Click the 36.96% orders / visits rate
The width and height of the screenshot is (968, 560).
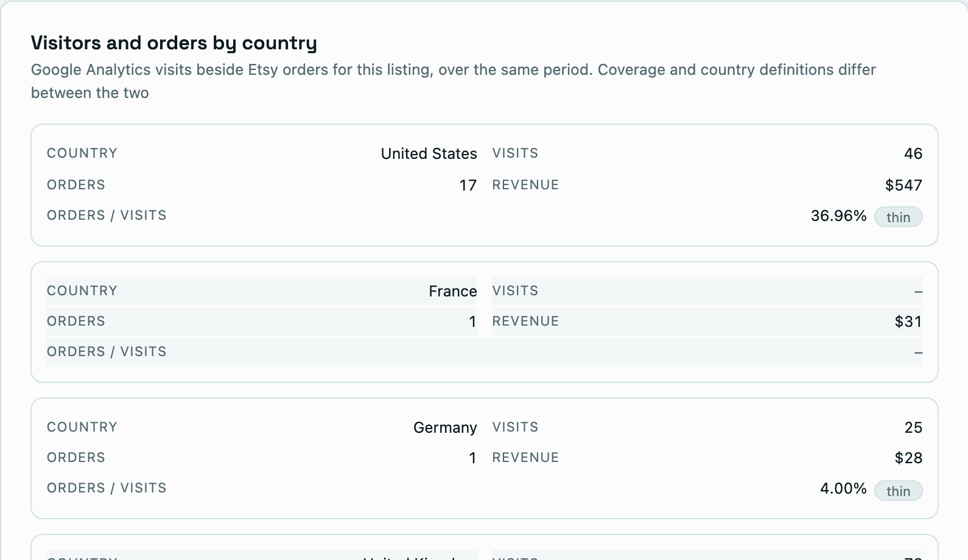coord(838,216)
